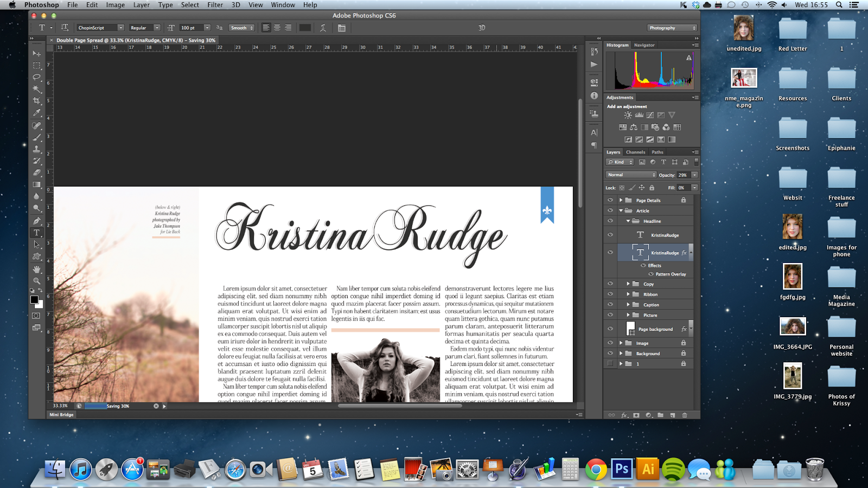Click the delete layer trash icon
The height and width of the screenshot is (488, 868).
pos(685,415)
